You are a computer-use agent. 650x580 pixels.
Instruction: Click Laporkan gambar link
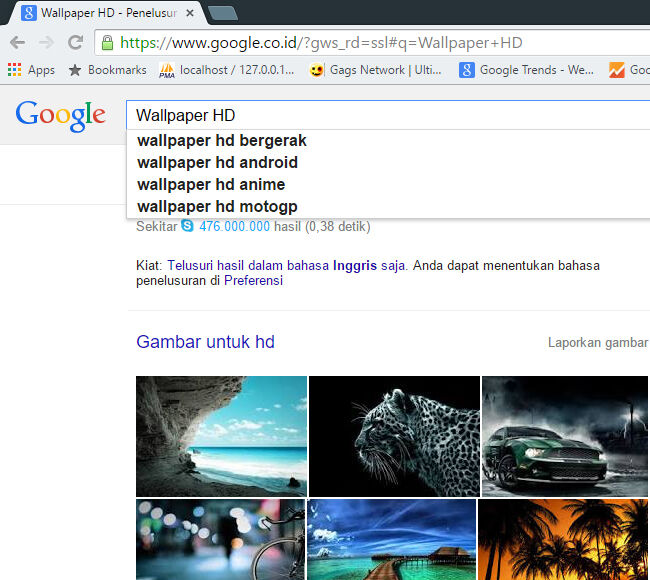(x=597, y=343)
